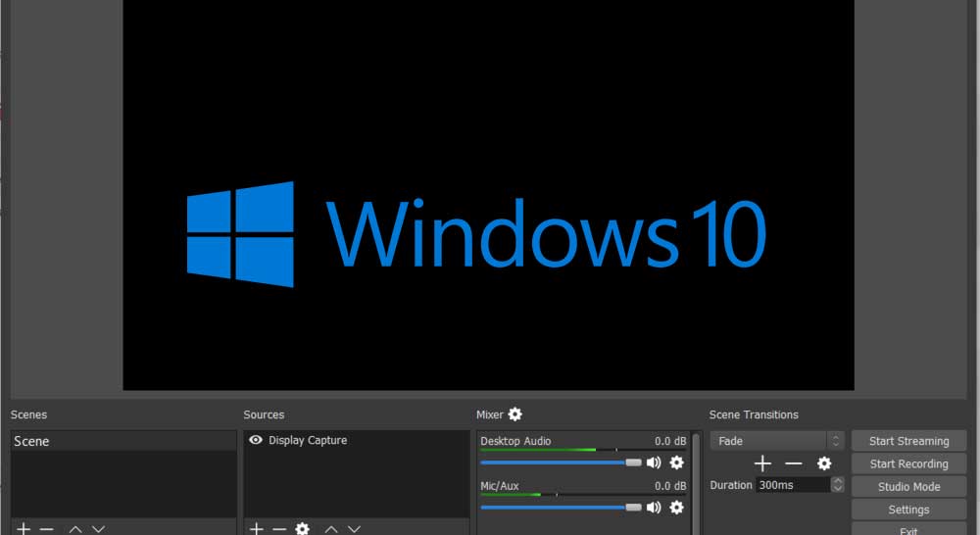This screenshot has height=535, width=980.
Task: Open Settings button
Action: coord(908,510)
